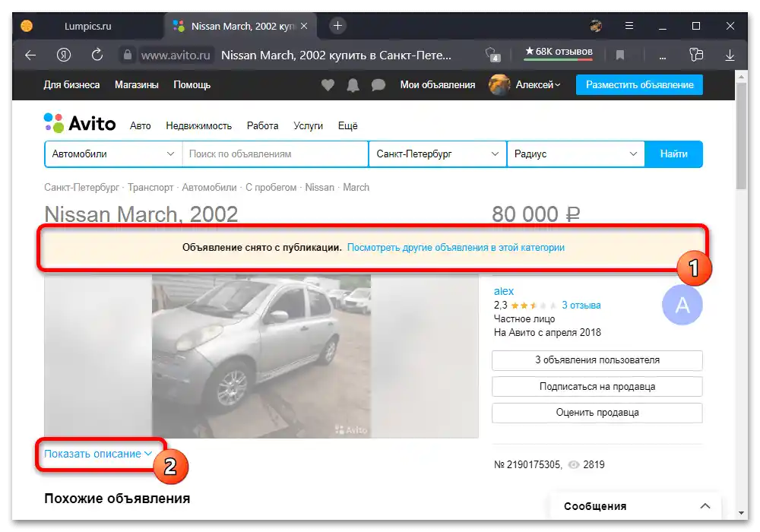Open Для бизнеса link
Image resolution: width=760 pixels, height=532 pixels.
pyautogui.click(x=71, y=85)
